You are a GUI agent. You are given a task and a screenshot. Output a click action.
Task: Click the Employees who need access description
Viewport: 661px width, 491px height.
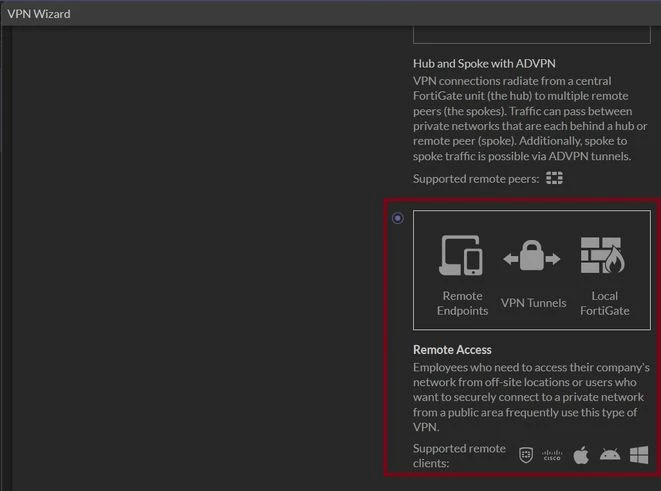[x=531, y=397]
